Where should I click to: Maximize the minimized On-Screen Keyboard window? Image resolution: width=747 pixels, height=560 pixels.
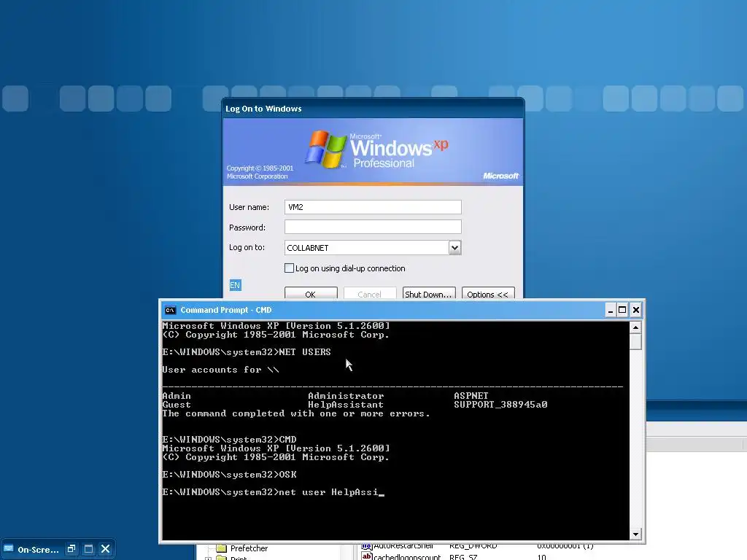pos(88,548)
